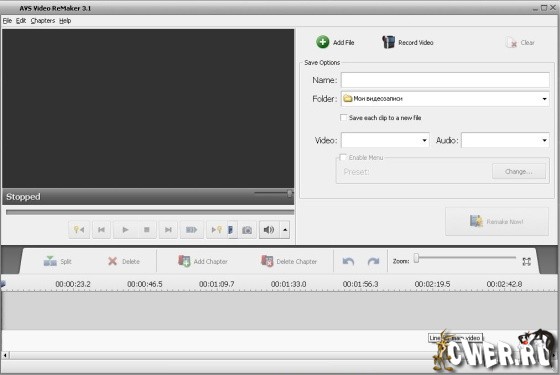The width and height of the screenshot is (560, 375).
Task: Click the Delete Chapter icon
Action: pos(267,261)
